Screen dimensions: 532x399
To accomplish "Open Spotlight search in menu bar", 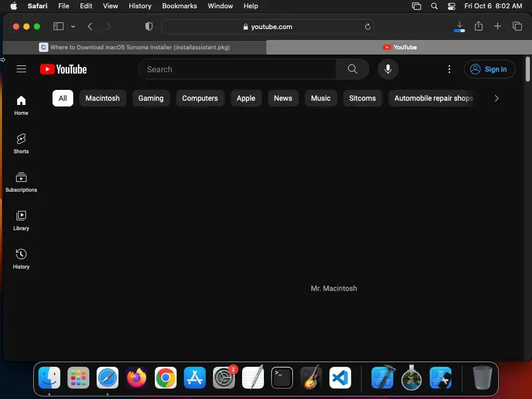I will point(434,6).
